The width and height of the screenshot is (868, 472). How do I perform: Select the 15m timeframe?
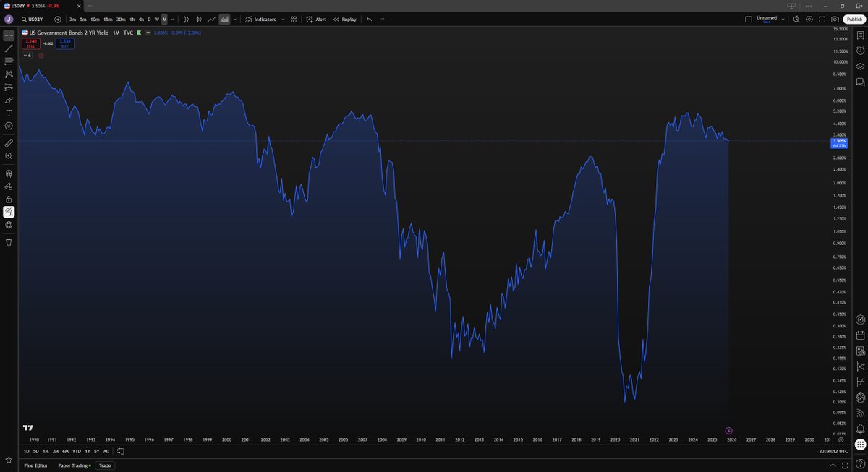point(108,20)
